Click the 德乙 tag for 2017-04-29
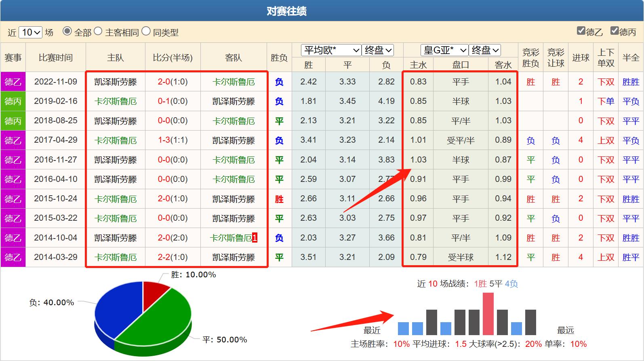 13,140
